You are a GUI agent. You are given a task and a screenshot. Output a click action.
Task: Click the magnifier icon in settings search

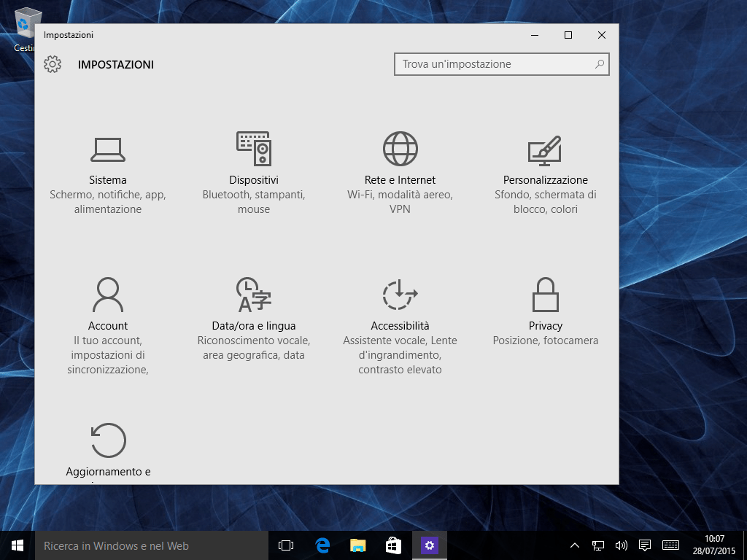600,64
